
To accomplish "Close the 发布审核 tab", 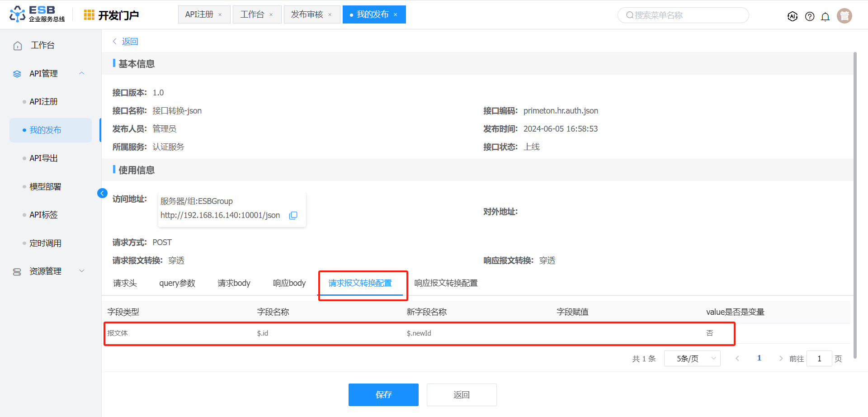I will (x=330, y=15).
